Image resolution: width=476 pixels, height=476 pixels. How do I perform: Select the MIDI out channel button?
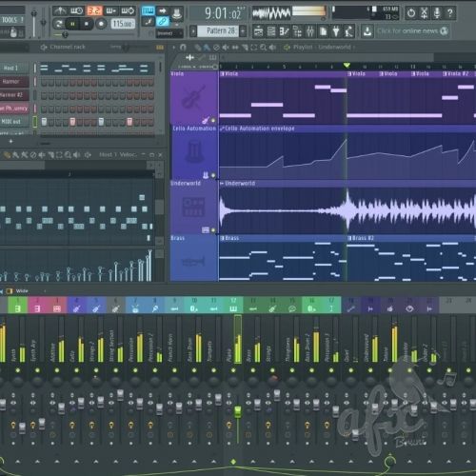coord(14,122)
